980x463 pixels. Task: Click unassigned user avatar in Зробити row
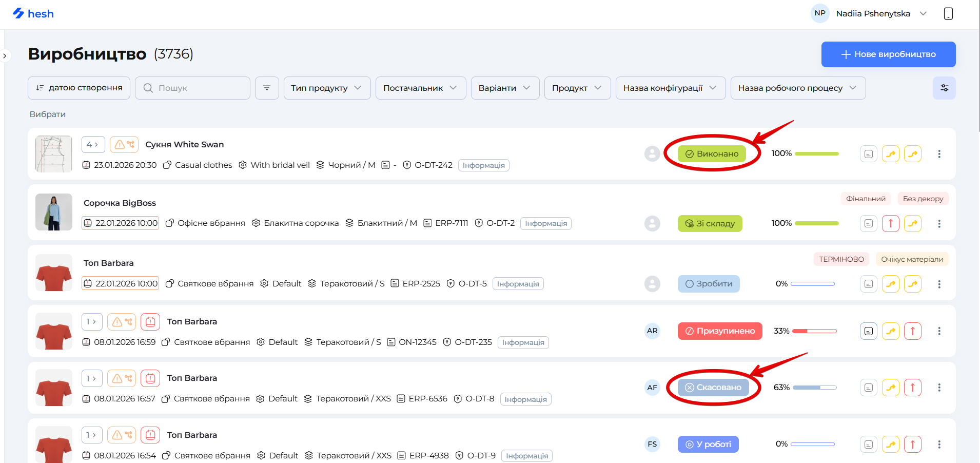coord(652,284)
